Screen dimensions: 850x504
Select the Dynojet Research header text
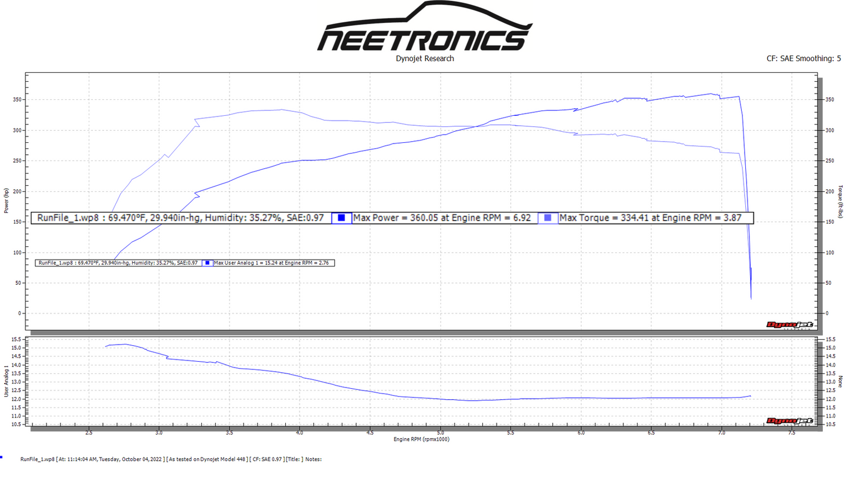click(x=425, y=58)
